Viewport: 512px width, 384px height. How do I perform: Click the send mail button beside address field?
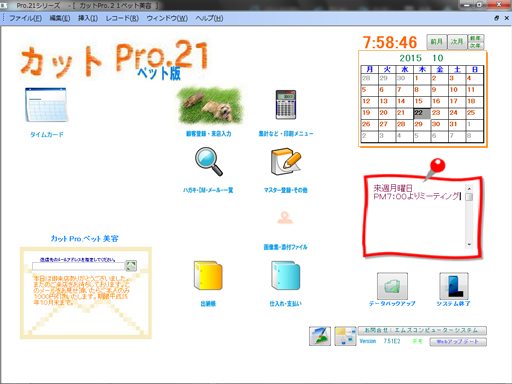click(x=131, y=266)
